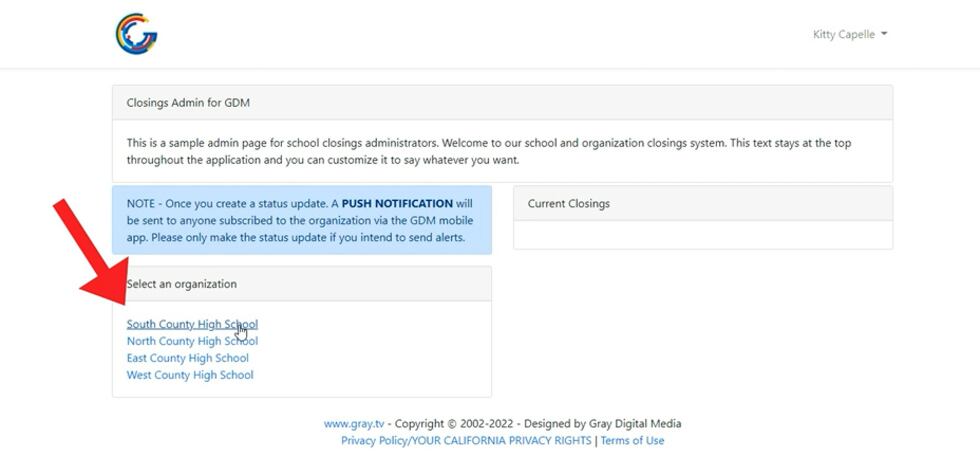Click the caret arrow beside Kitty Capelle
Viewport: 980px width, 475px height.
point(884,34)
